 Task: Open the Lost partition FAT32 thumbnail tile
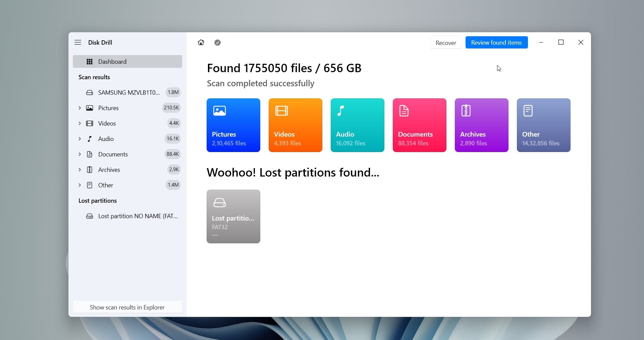pyautogui.click(x=233, y=216)
